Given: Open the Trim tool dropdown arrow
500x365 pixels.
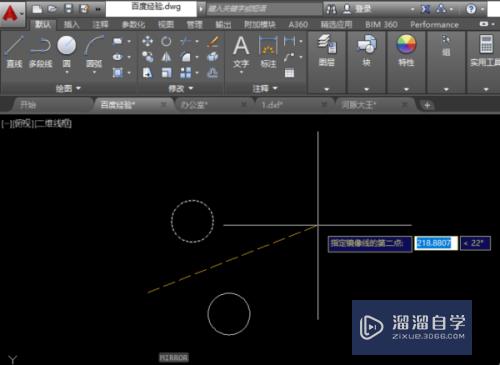Looking at the screenshot, I should (x=197, y=42).
